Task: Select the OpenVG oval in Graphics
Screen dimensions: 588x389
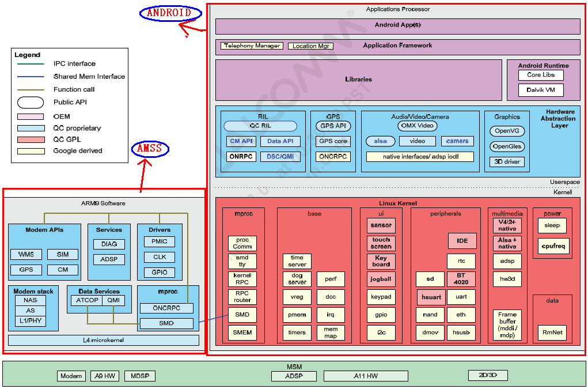Action: (507, 131)
